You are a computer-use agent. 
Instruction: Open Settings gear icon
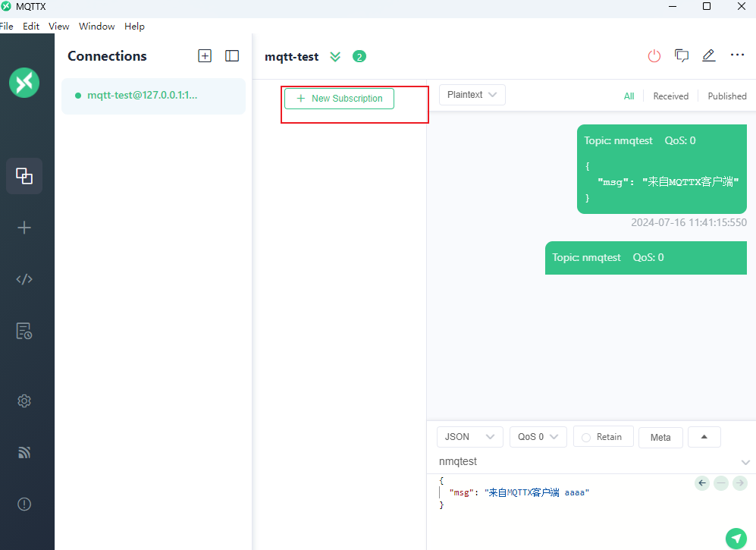pos(24,401)
